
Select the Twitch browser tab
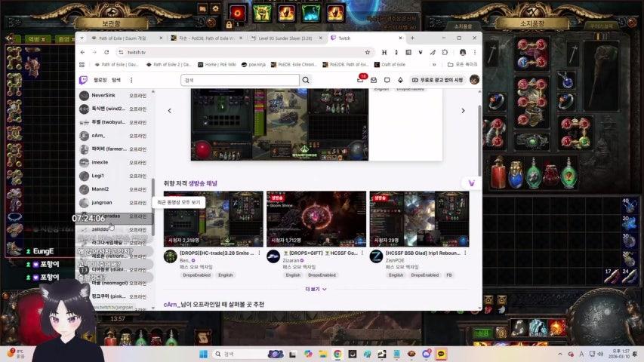366,38
